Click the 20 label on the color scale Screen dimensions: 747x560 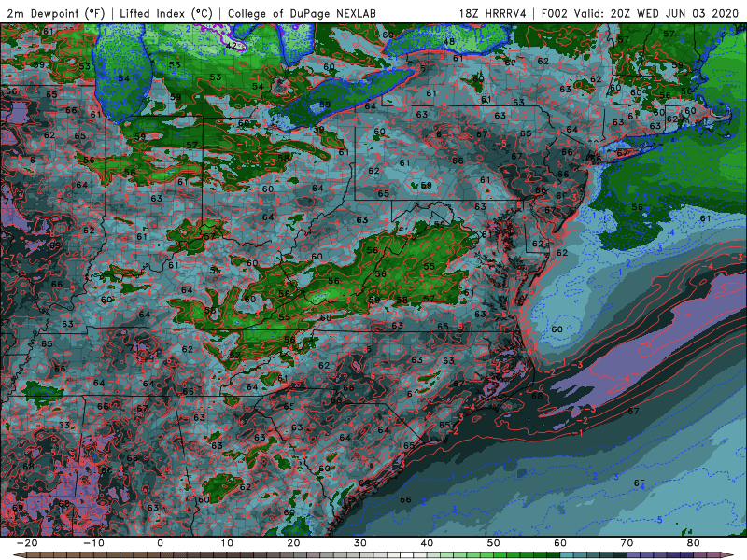(293, 543)
